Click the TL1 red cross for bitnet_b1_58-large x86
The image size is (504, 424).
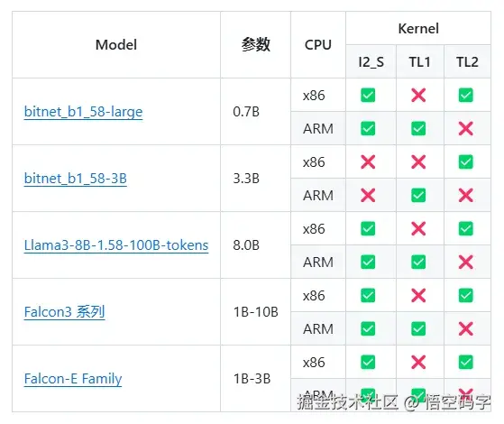pyautogui.click(x=418, y=96)
